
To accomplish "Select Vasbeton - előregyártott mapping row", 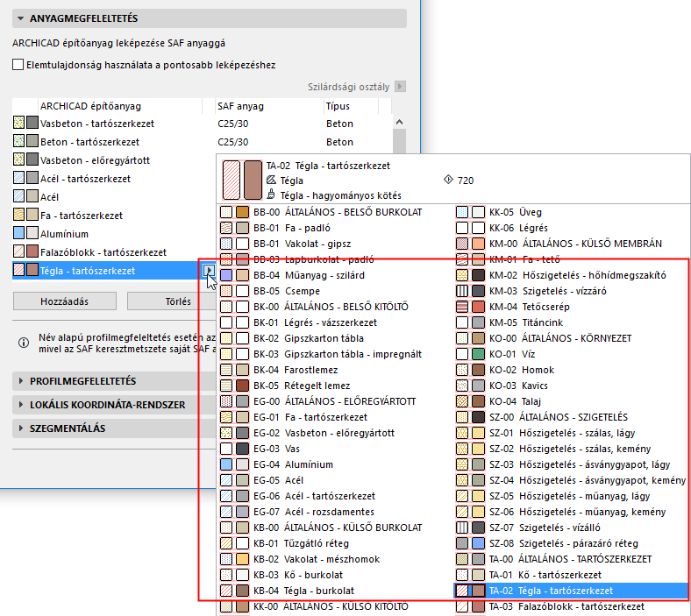I will pyautogui.click(x=115, y=160).
